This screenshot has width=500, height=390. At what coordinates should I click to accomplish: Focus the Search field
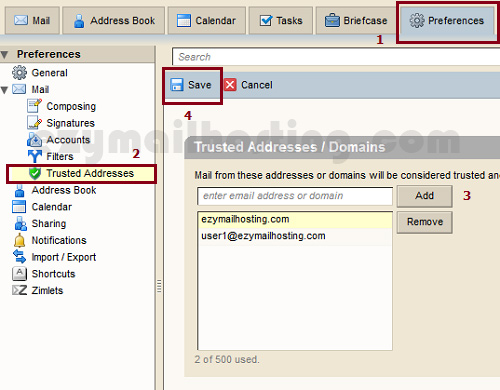click(x=336, y=57)
